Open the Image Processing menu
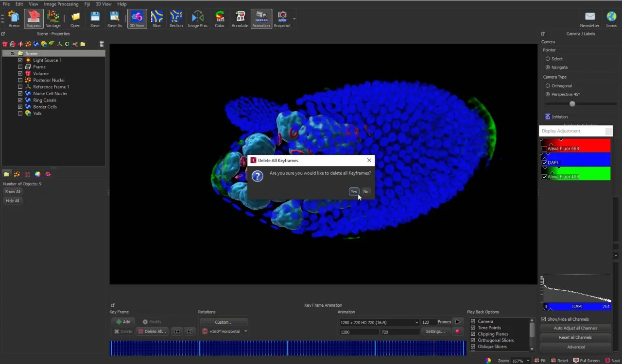This screenshot has height=364, width=622. 61,4
